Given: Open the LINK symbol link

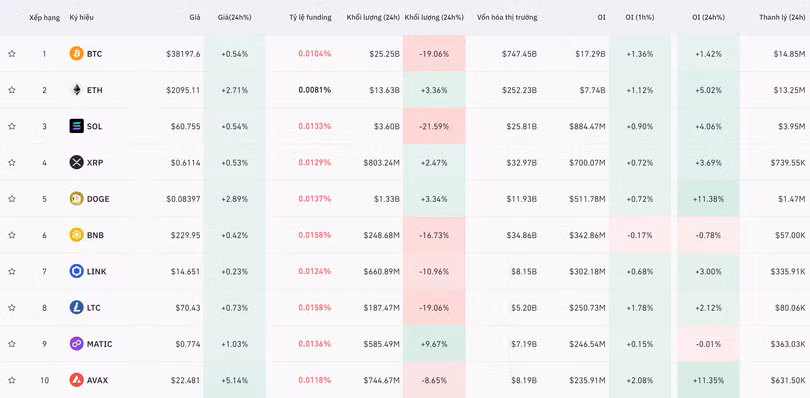Looking at the screenshot, I should [97, 271].
